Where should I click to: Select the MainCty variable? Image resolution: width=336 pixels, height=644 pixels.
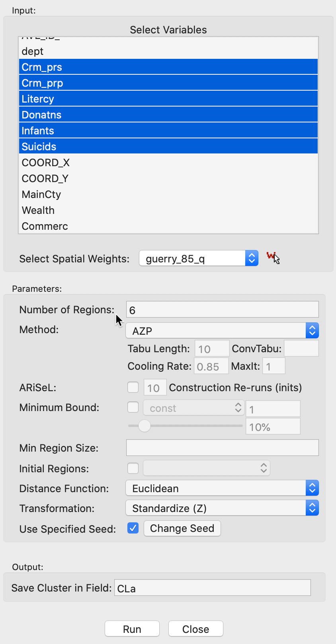point(168,194)
